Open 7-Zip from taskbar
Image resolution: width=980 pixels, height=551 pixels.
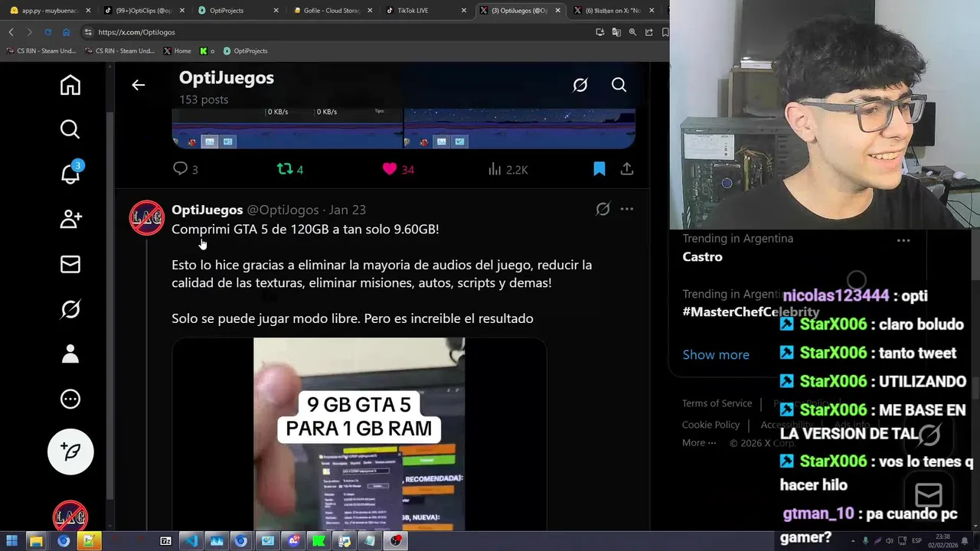[165, 541]
